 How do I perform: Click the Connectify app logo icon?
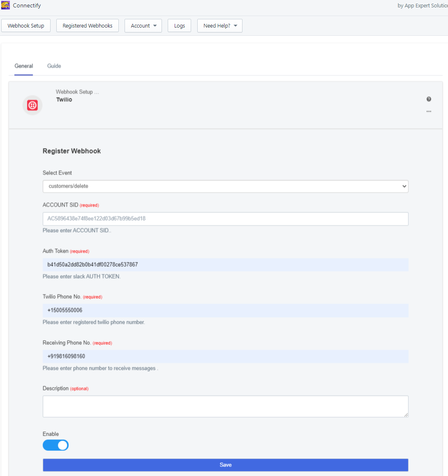pos(5,5)
